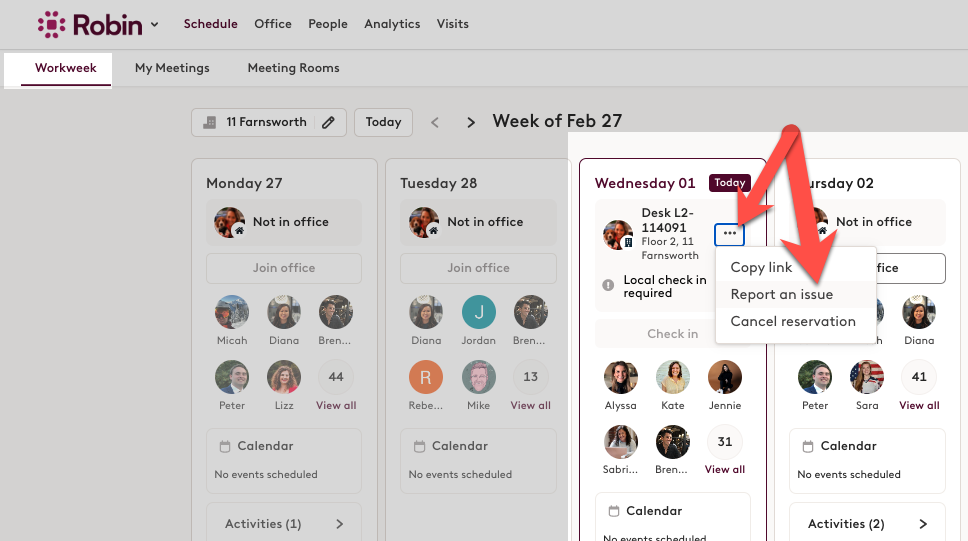Image resolution: width=968 pixels, height=541 pixels.
Task: Click the building icon in the location selector
Action: (x=210, y=122)
